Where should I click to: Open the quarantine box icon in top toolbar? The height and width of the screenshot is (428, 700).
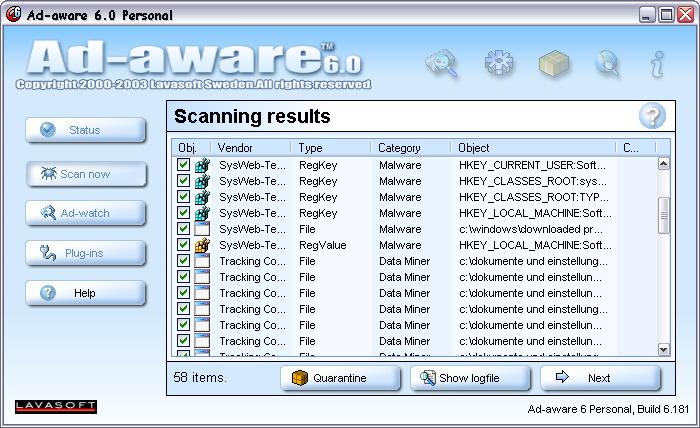click(x=554, y=63)
